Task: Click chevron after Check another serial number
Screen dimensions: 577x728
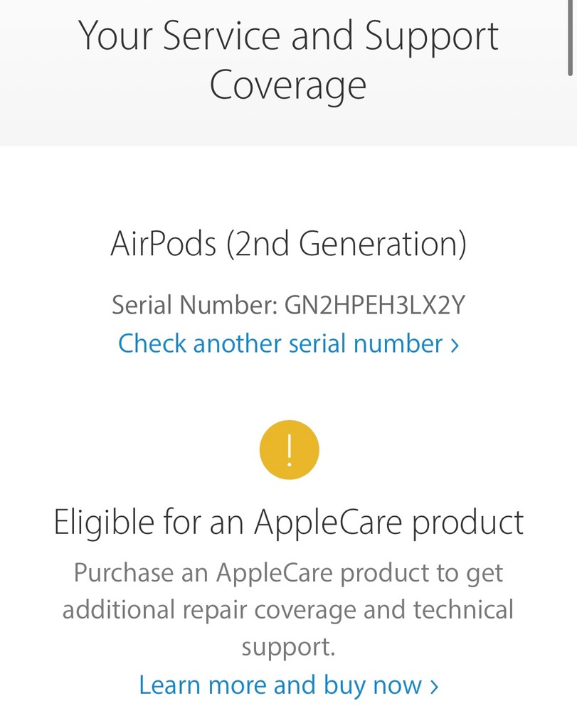Action: (455, 345)
